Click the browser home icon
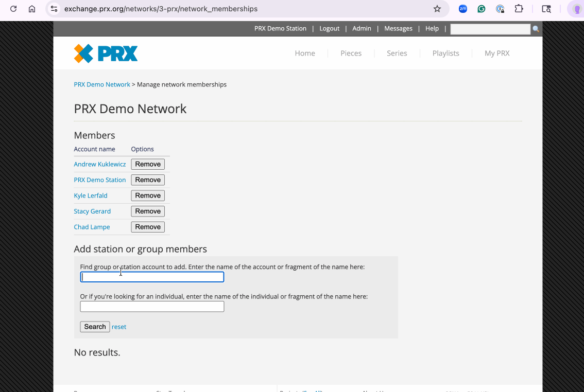This screenshot has width=584, height=392. click(32, 9)
